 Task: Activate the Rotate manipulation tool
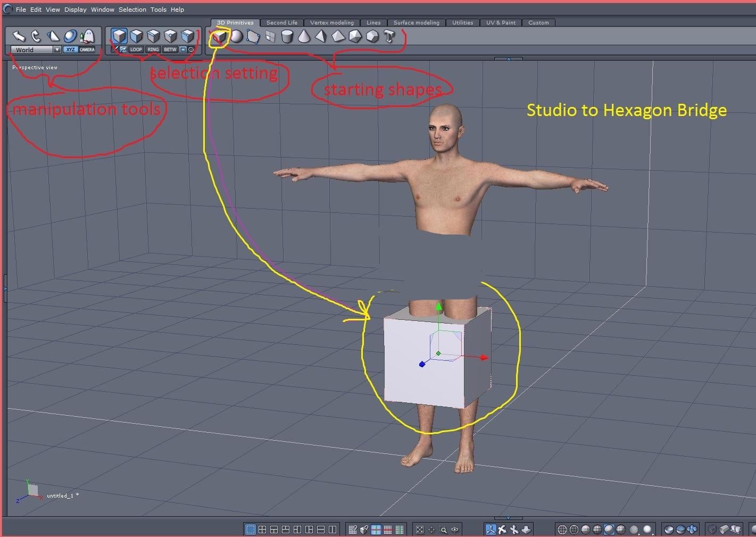36,36
